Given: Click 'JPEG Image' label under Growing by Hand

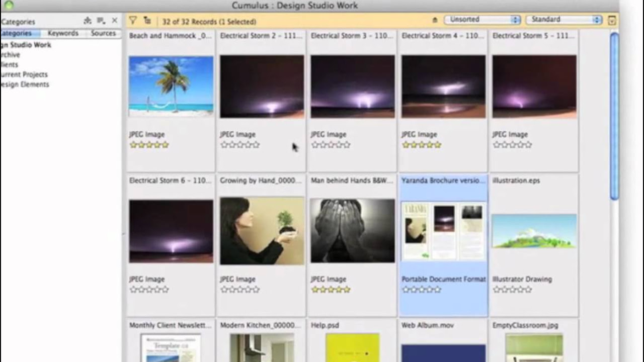Looking at the screenshot, I should [237, 279].
